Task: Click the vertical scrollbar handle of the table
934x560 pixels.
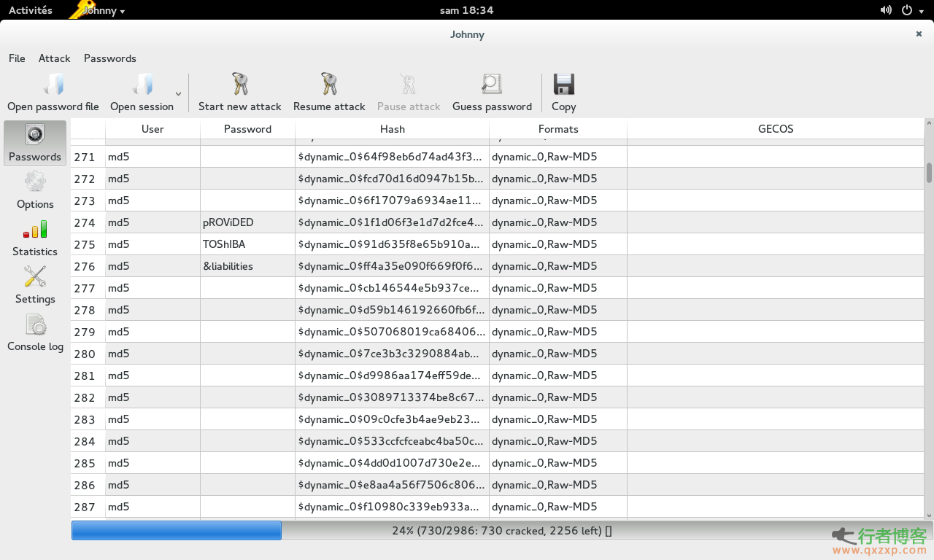Action: [x=929, y=172]
